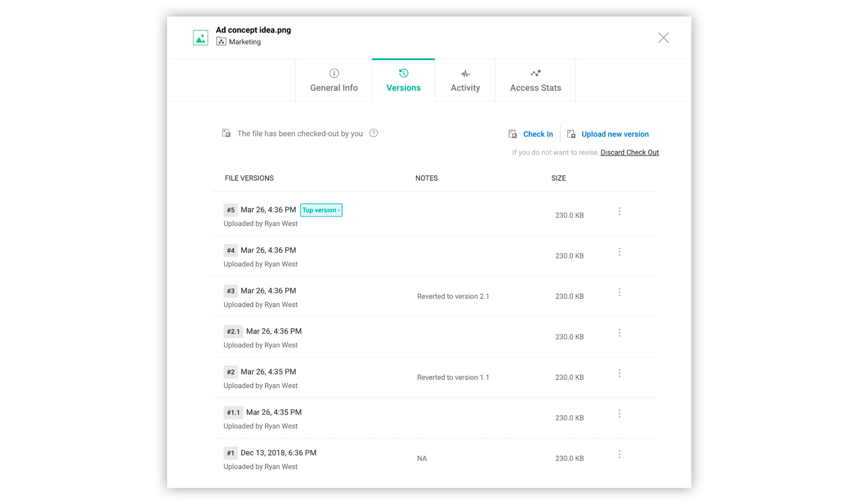Screen dimensions: 858x504
Task: Open three-dot menu for version #2.1
Action: point(619,333)
